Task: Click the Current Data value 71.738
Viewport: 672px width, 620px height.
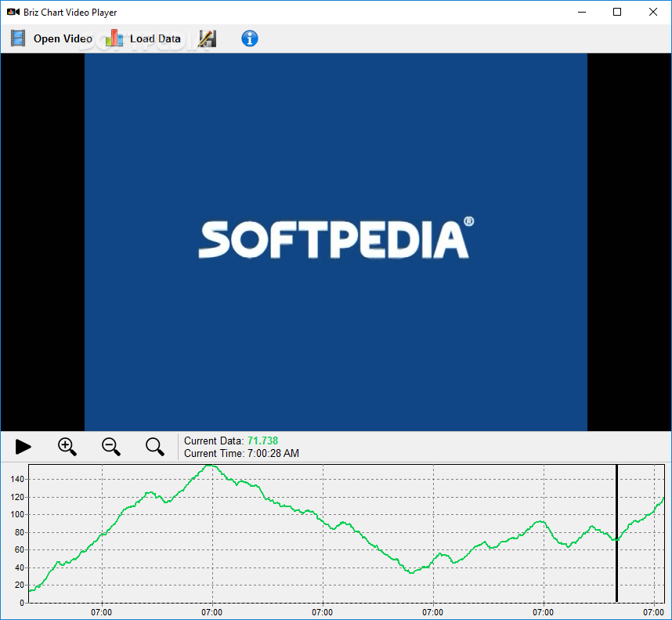Action: pos(262,441)
